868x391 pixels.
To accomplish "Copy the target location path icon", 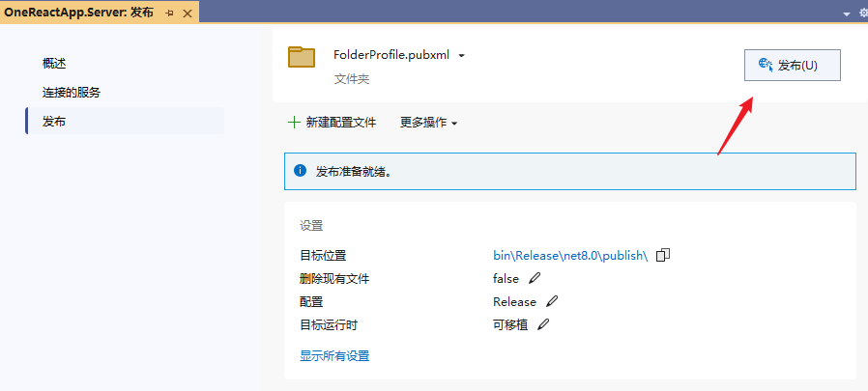I will tap(663, 255).
